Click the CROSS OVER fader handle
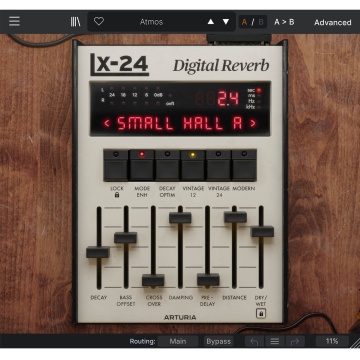 pos(153,280)
